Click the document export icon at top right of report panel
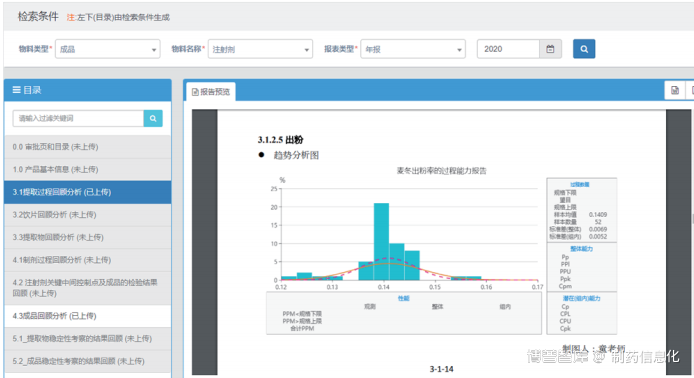694x378 pixels. [675, 90]
